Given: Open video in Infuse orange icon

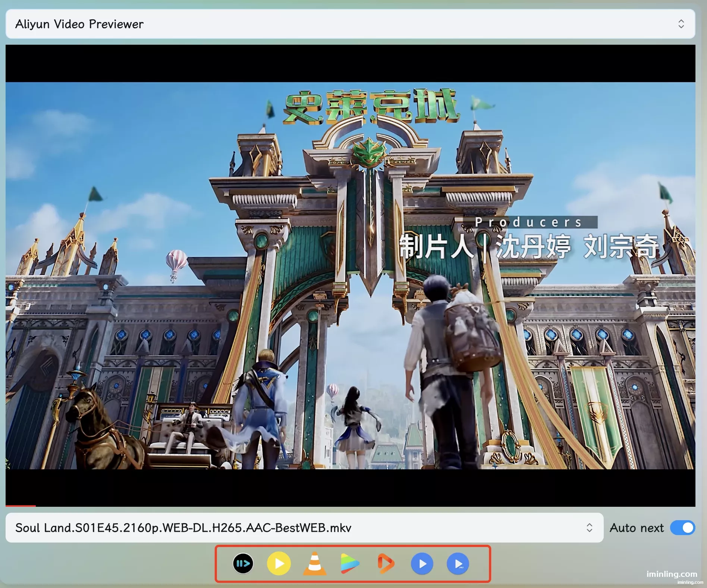Looking at the screenshot, I should pyautogui.click(x=386, y=563).
